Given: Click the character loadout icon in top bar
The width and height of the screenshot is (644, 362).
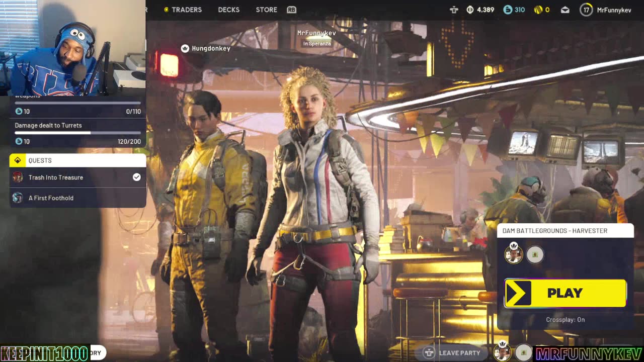Looking at the screenshot, I should 454,10.
